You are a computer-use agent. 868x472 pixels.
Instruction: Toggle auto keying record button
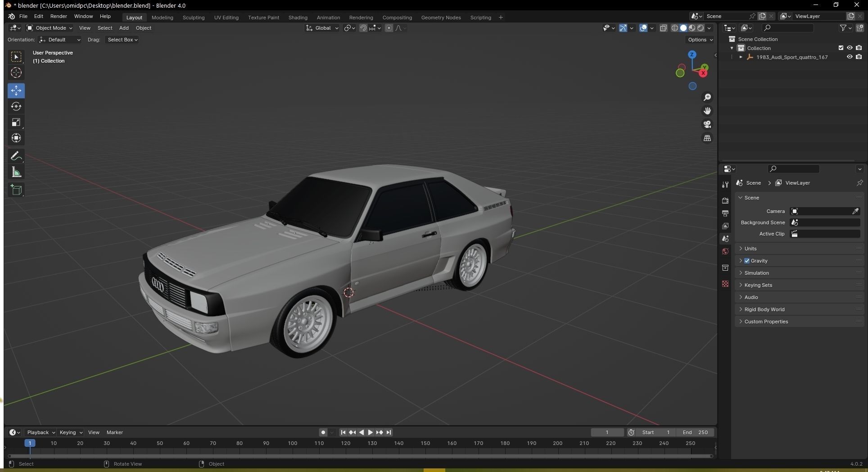[x=323, y=432]
